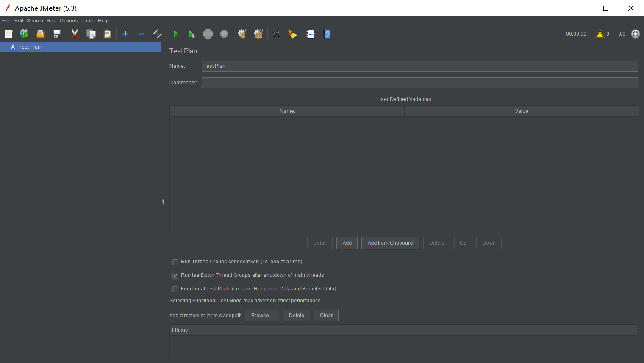Click the Clear All double broom icon
Viewport: 644px width, 363px height.
pyautogui.click(x=258, y=34)
